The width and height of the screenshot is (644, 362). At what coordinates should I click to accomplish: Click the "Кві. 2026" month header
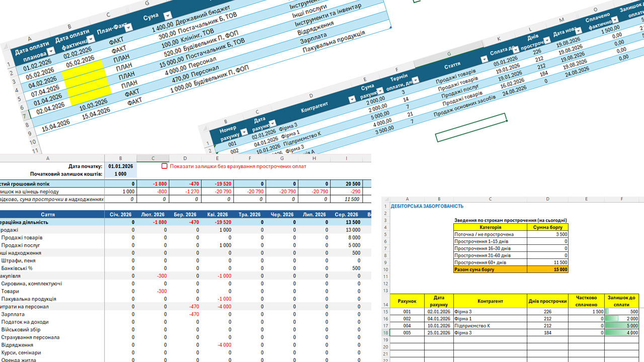pyautogui.click(x=217, y=215)
